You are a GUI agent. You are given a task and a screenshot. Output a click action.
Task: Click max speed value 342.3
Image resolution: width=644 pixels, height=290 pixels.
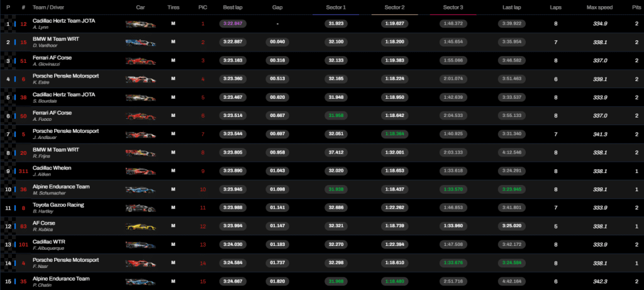coord(600,281)
